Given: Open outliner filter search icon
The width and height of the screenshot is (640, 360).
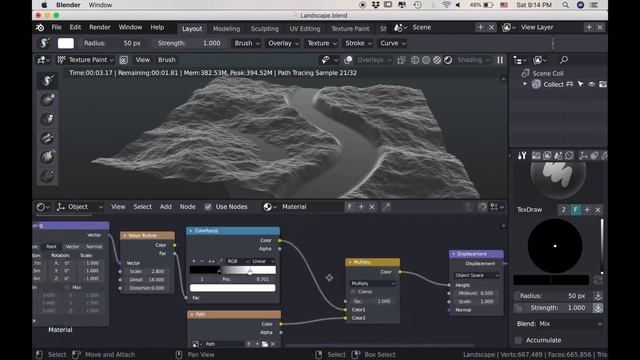Looking at the screenshot, I should tap(564, 60).
